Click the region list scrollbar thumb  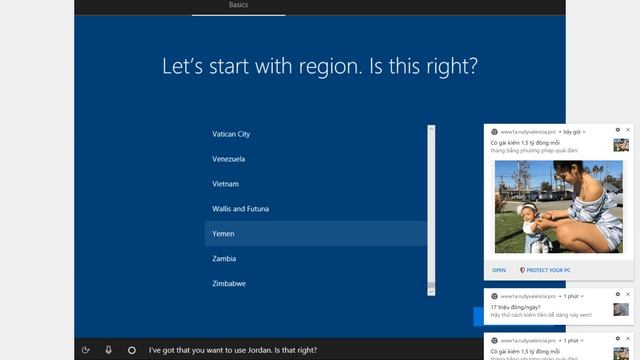point(431,285)
